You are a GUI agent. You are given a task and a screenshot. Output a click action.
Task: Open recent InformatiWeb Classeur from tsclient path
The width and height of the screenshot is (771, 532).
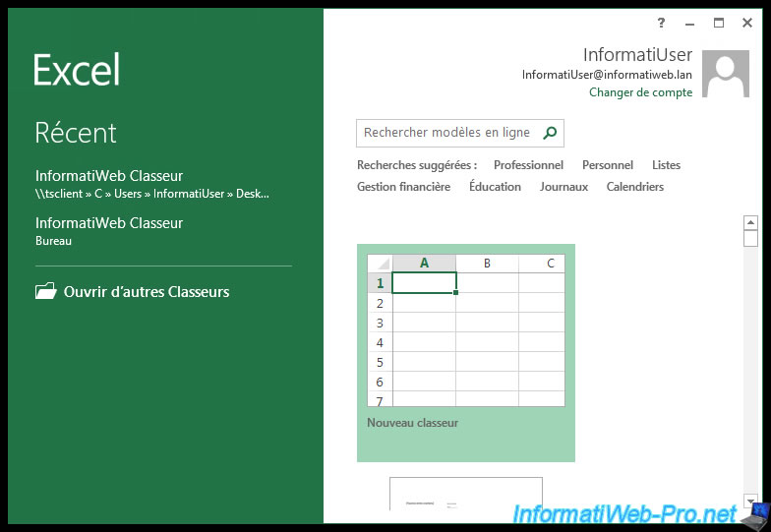(x=152, y=184)
